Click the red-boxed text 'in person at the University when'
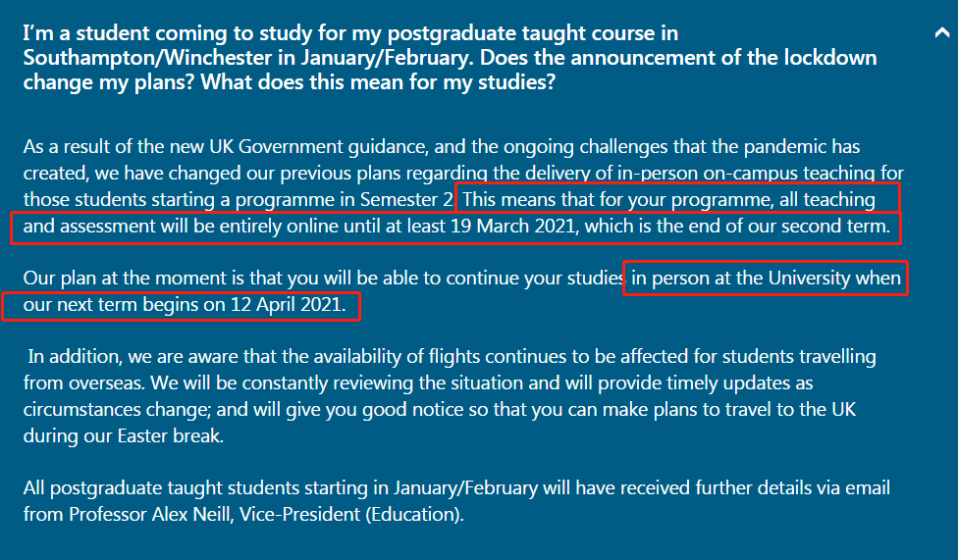958x560 pixels. 766,279
